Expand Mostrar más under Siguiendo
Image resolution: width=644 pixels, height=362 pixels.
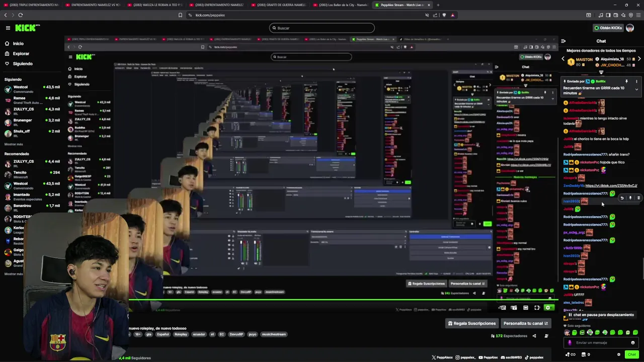(x=14, y=144)
